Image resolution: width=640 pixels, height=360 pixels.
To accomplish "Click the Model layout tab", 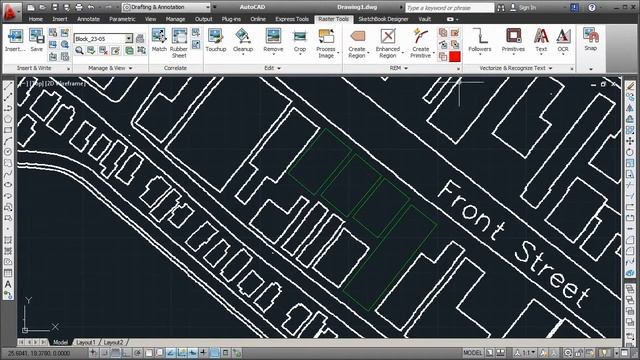I will 60,342.
